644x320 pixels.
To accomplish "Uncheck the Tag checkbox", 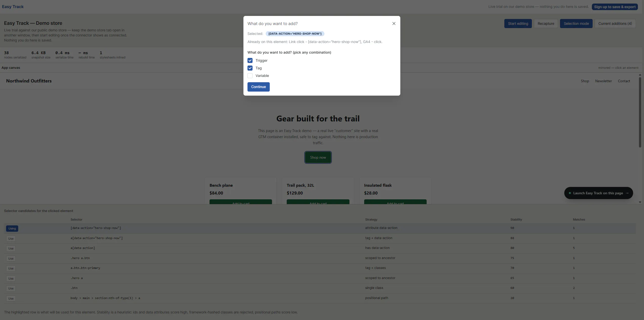I will coord(250,68).
